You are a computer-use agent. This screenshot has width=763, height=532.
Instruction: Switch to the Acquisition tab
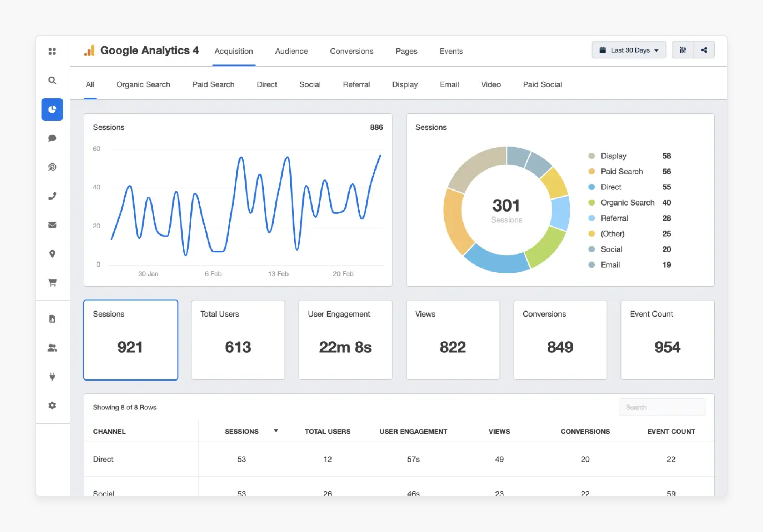[233, 51]
